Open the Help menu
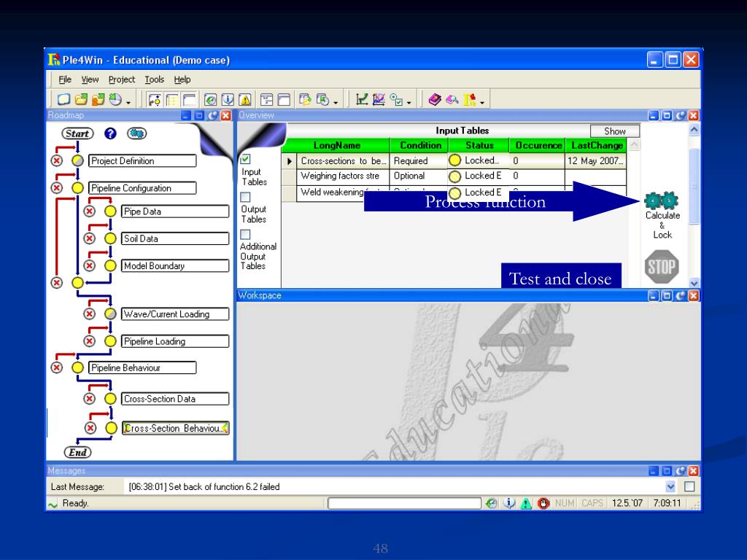 tap(182, 79)
